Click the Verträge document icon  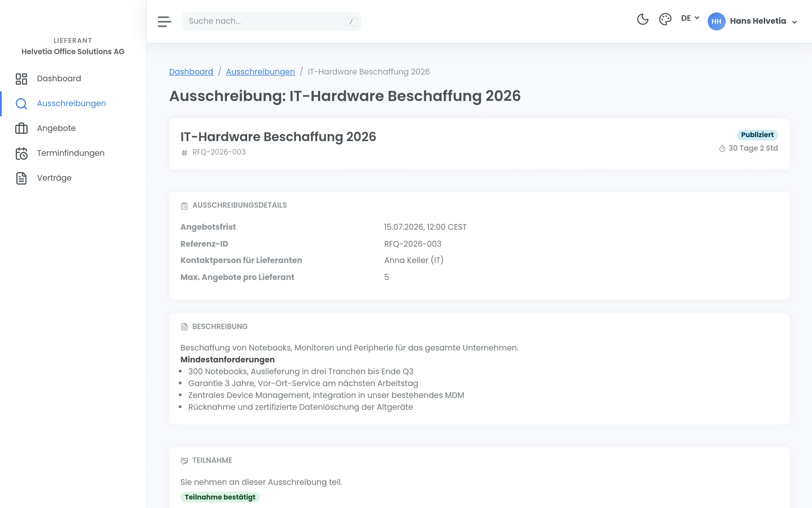(x=21, y=178)
